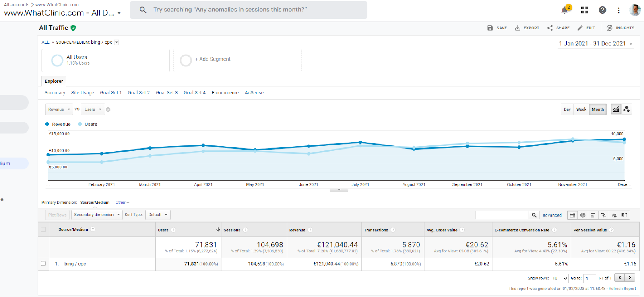Screen dimensions: 644x297
Task: Switch to the Goal Set 4 tab
Action: coord(194,92)
